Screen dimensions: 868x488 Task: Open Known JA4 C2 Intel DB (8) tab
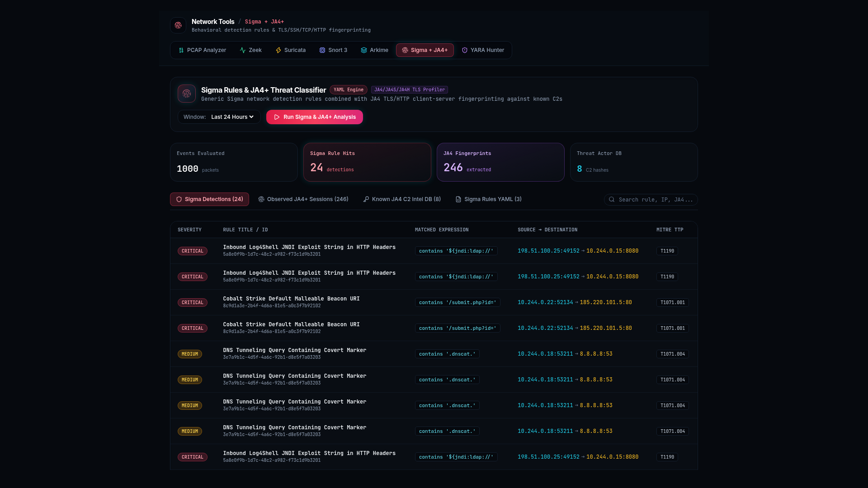[x=402, y=199]
